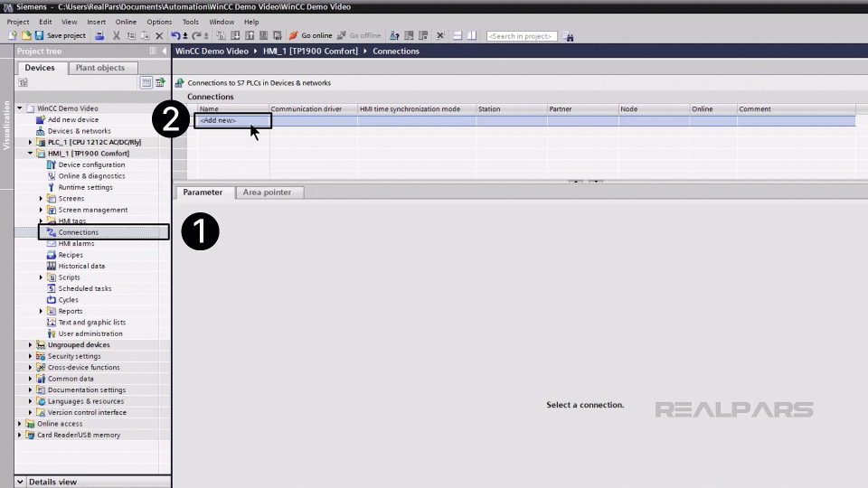
Task: Open the Options menu
Action: pyautogui.click(x=159, y=22)
